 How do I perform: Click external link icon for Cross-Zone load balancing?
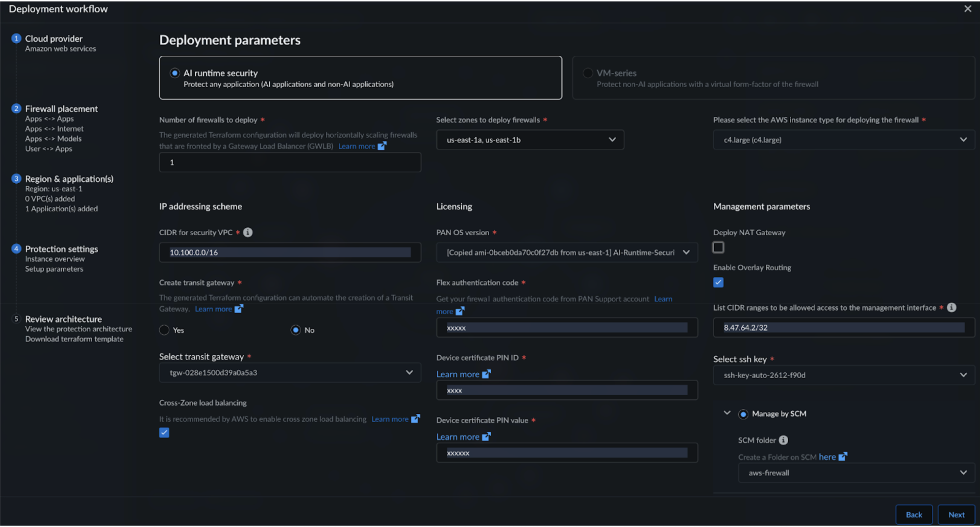pos(415,419)
